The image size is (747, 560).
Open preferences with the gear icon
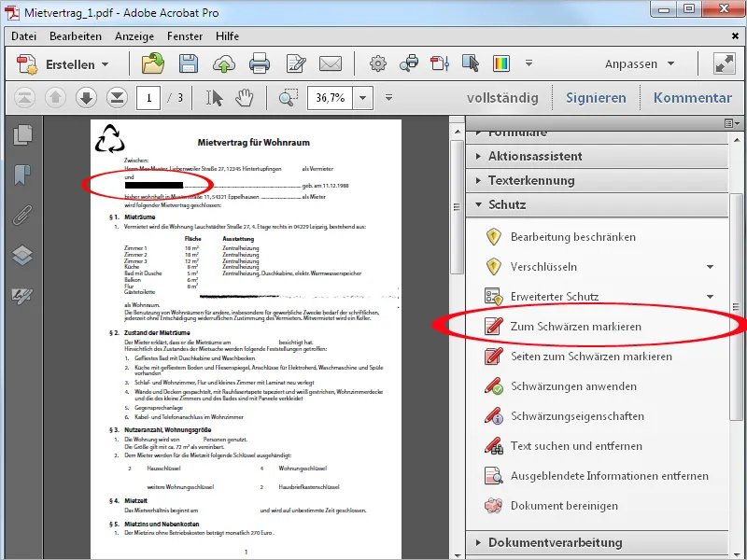(x=378, y=63)
